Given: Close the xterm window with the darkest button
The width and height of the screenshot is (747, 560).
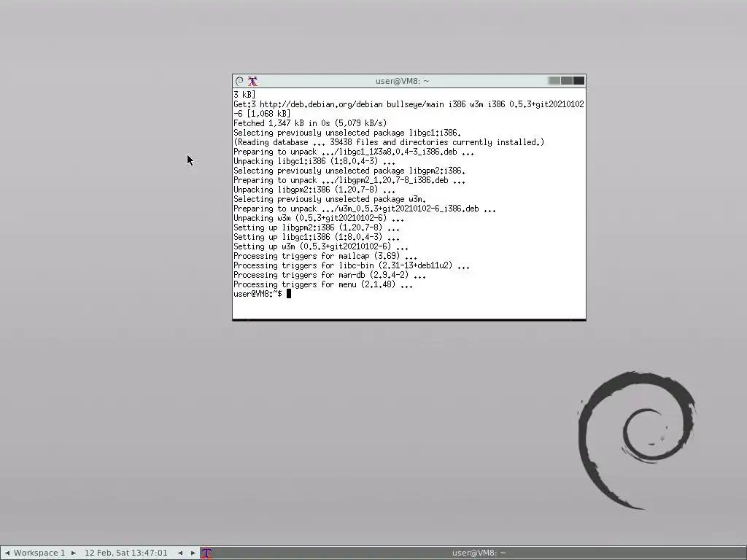Looking at the screenshot, I should (x=578, y=81).
